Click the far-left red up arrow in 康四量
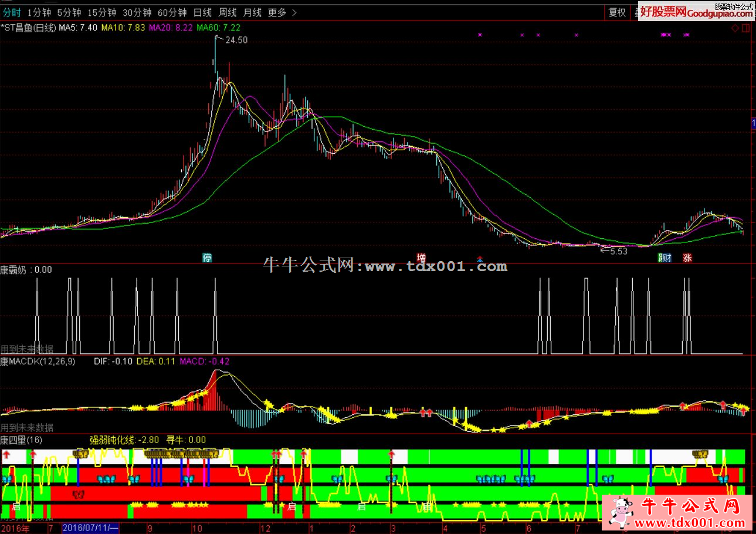Viewport: 756px width, 534px height. (x=6, y=455)
